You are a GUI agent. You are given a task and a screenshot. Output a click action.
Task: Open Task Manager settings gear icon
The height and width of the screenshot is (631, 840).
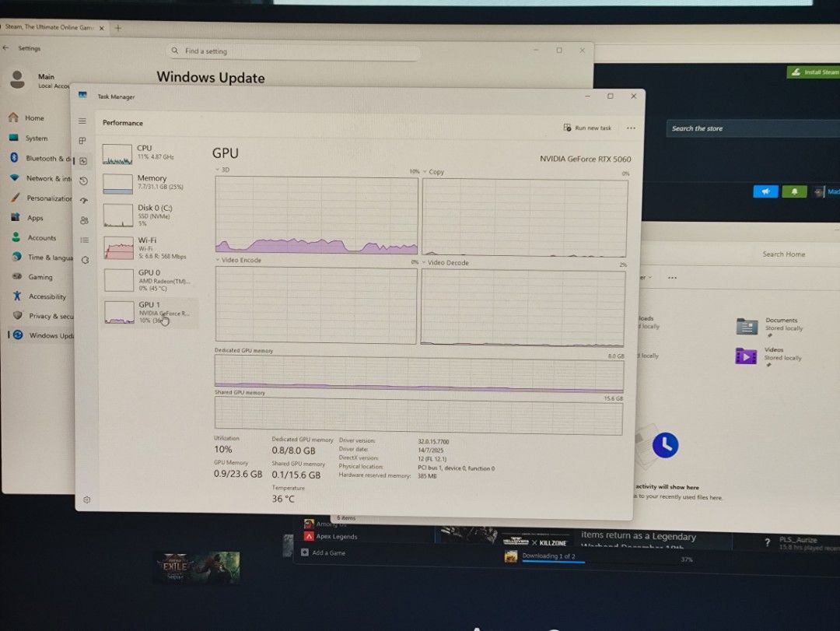[x=86, y=500]
